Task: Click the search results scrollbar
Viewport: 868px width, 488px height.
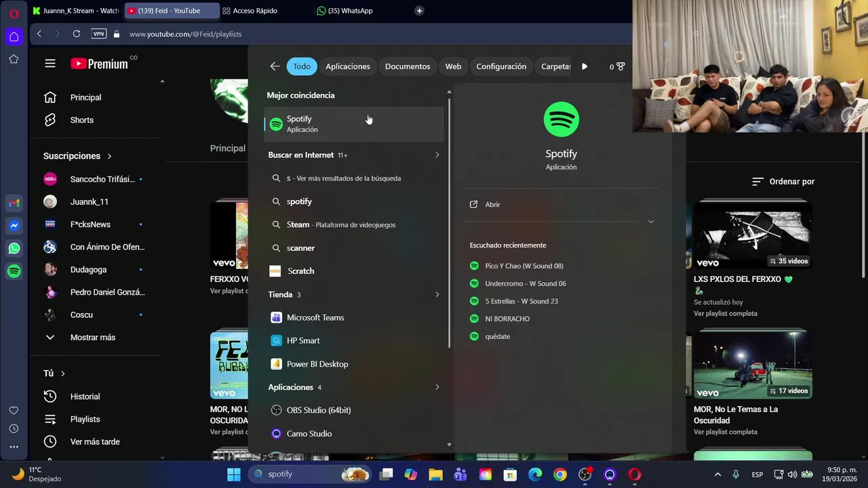Action: click(x=449, y=222)
